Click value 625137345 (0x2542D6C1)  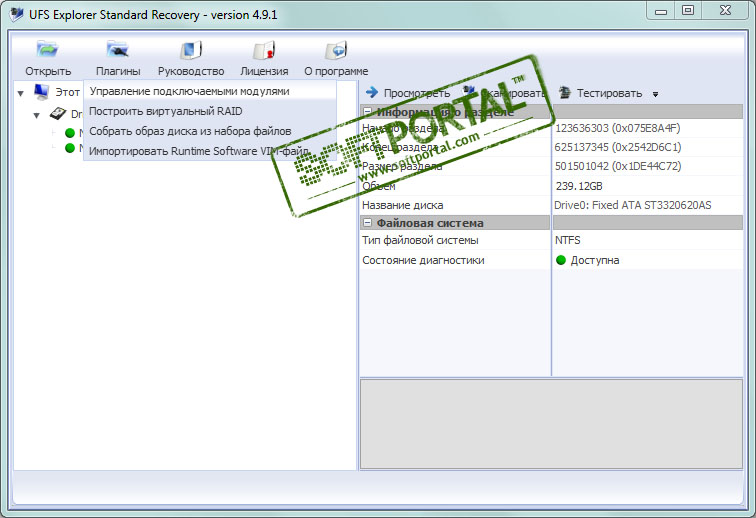[618, 147]
